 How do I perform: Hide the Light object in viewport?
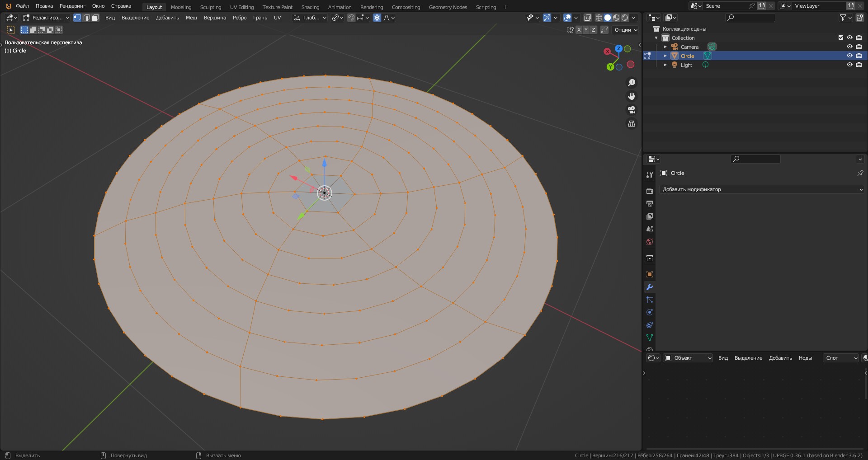(x=849, y=65)
